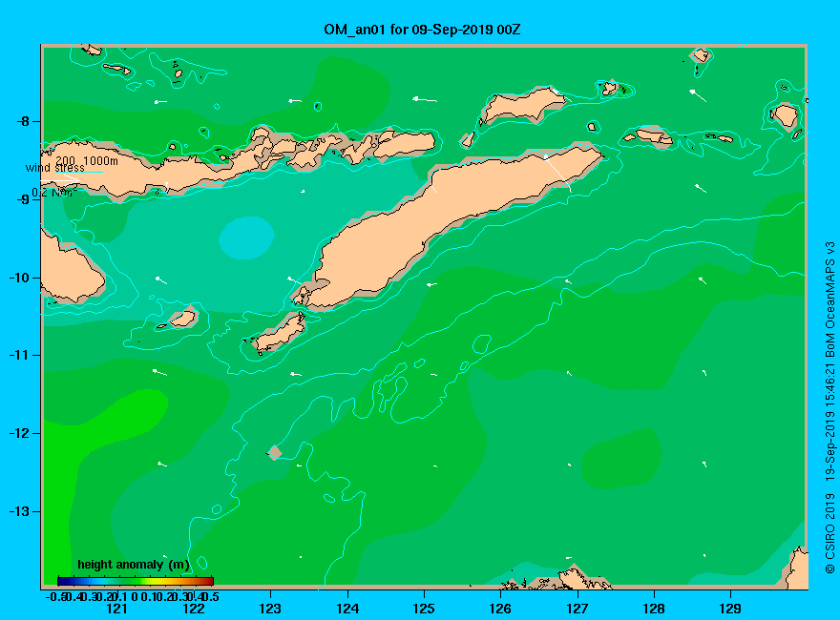Click latitude axis label "-8"

(23, 121)
